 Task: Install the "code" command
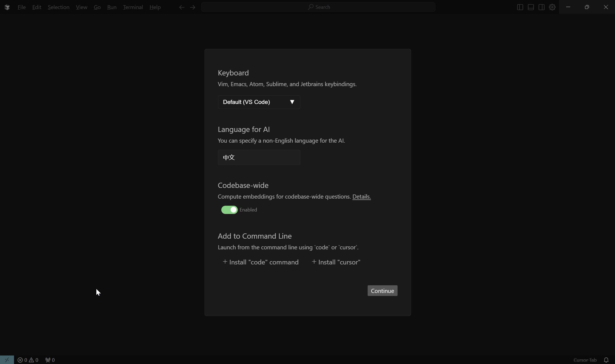261,262
